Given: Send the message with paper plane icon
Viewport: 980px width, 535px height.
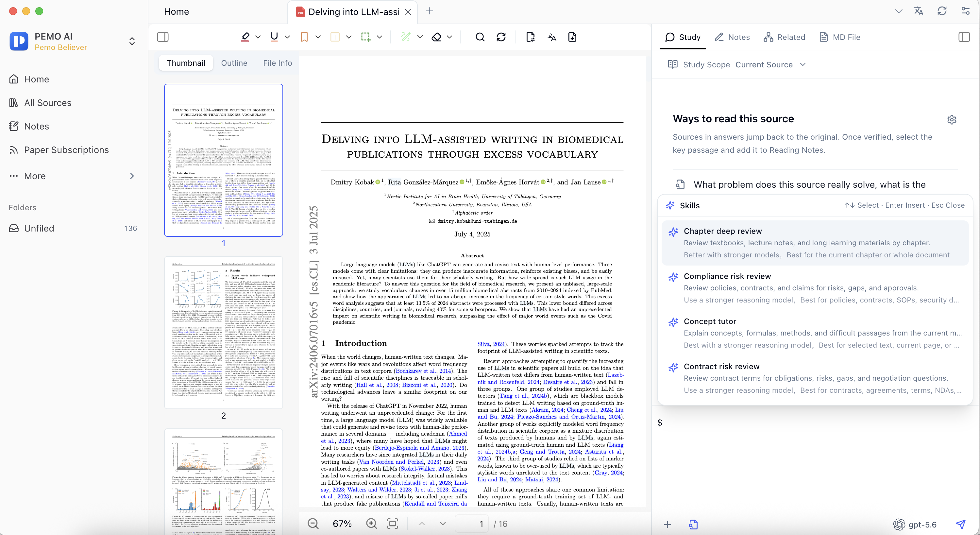Looking at the screenshot, I should pos(961,524).
